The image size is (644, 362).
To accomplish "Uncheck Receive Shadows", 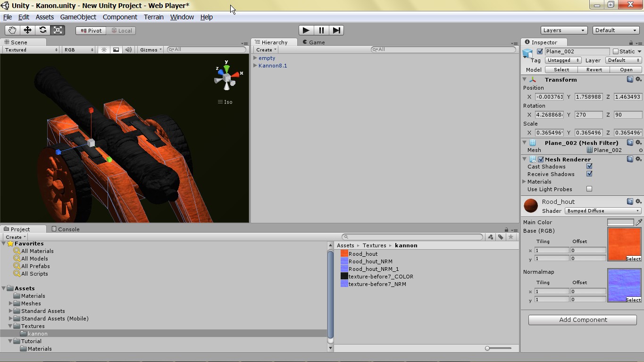I will 589,174.
